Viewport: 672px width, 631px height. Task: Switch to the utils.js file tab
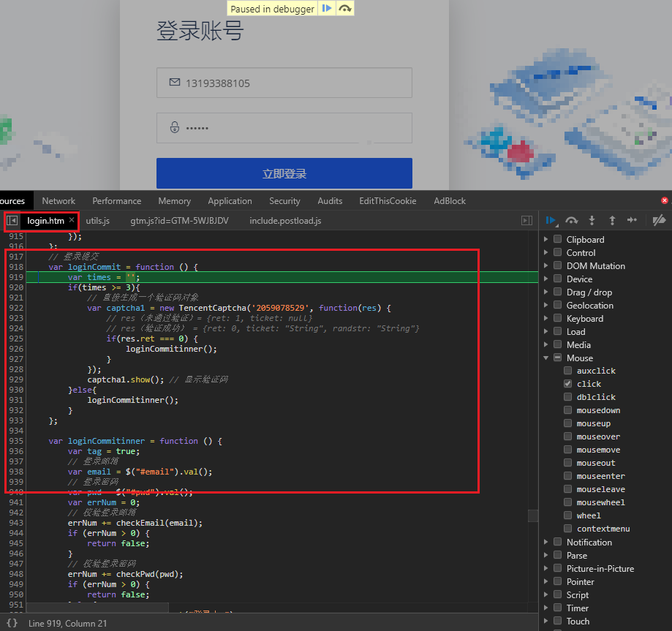click(x=98, y=220)
